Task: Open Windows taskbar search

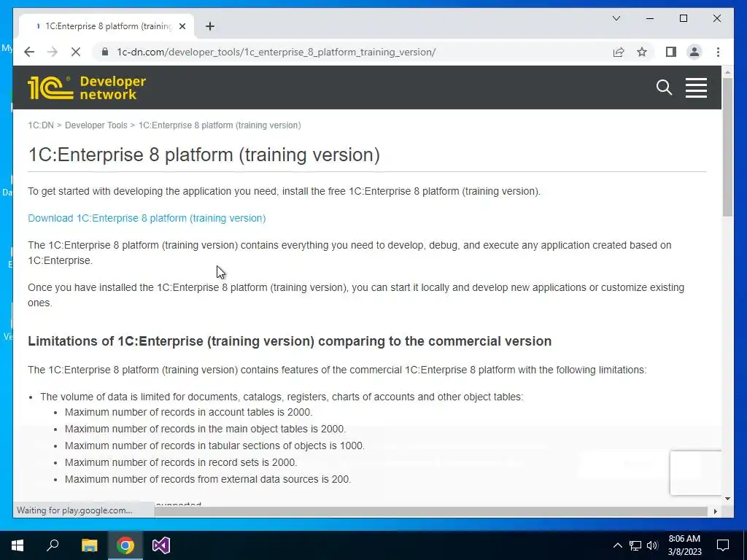Action: [x=53, y=545]
